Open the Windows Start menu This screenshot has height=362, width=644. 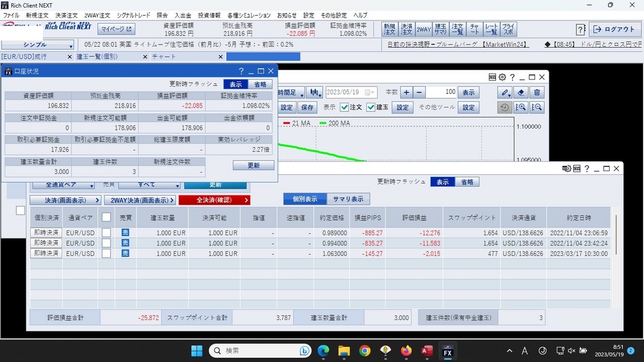point(197,351)
